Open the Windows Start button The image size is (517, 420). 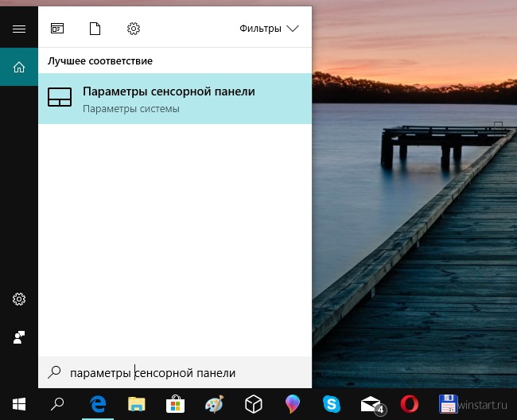[x=19, y=404]
